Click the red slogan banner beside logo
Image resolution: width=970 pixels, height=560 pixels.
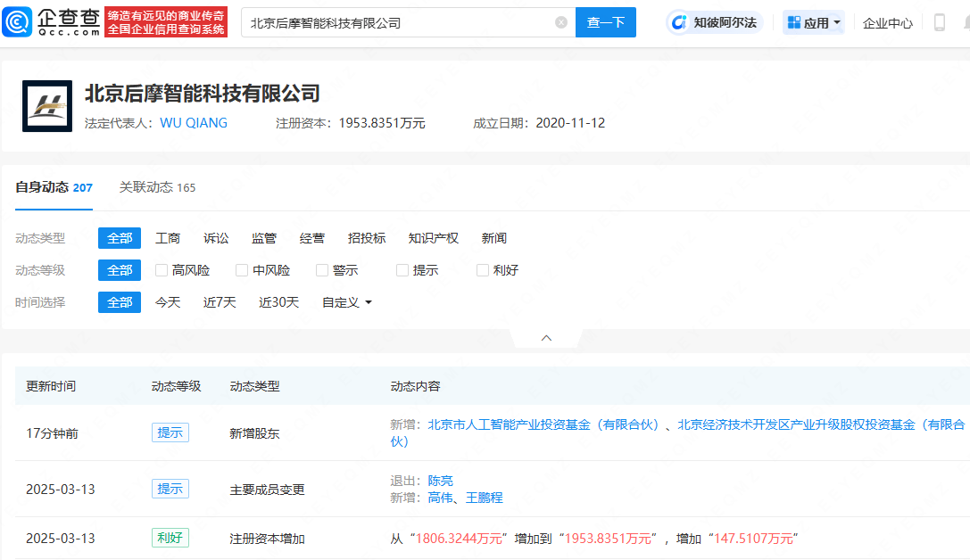click(x=166, y=22)
